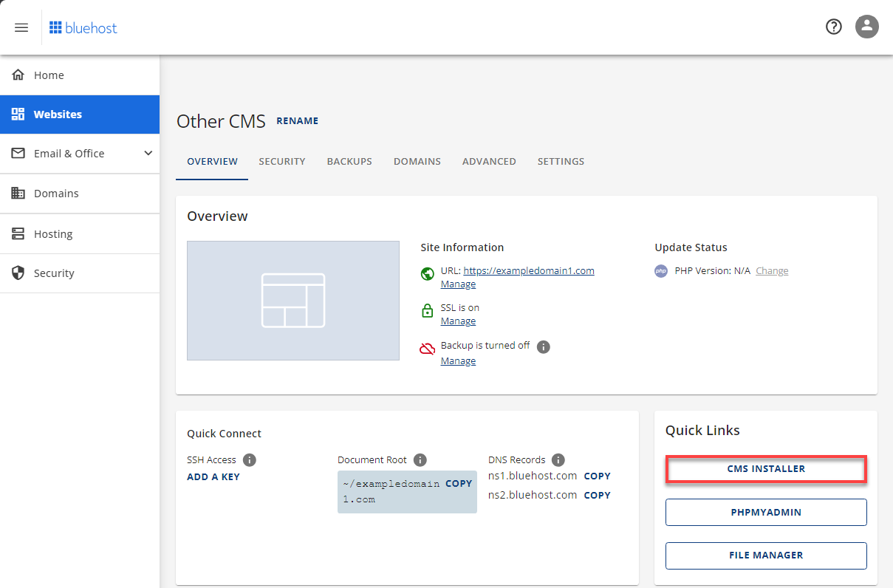Copy ns1.bluehost.com DNS record

(598, 476)
